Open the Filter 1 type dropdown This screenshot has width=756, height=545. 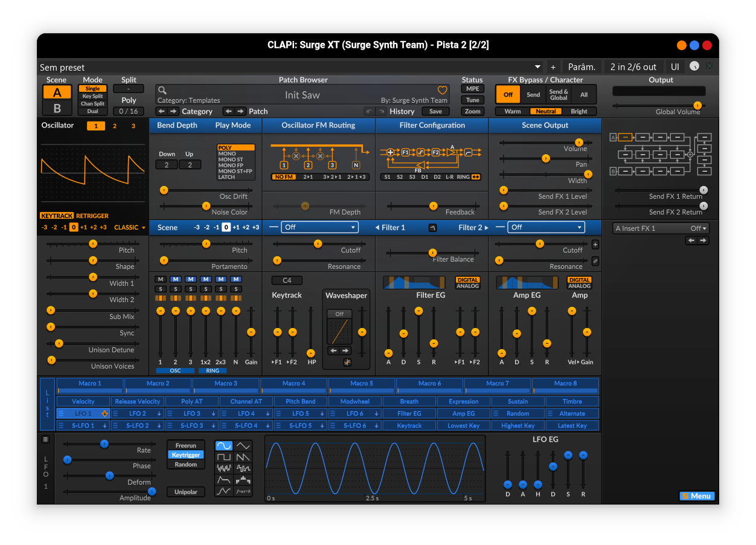tap(319, 227)
